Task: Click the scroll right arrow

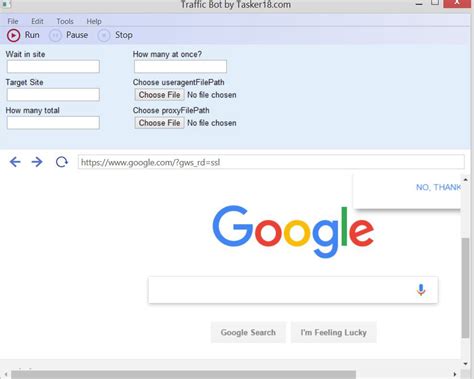Action: point(455,374)
